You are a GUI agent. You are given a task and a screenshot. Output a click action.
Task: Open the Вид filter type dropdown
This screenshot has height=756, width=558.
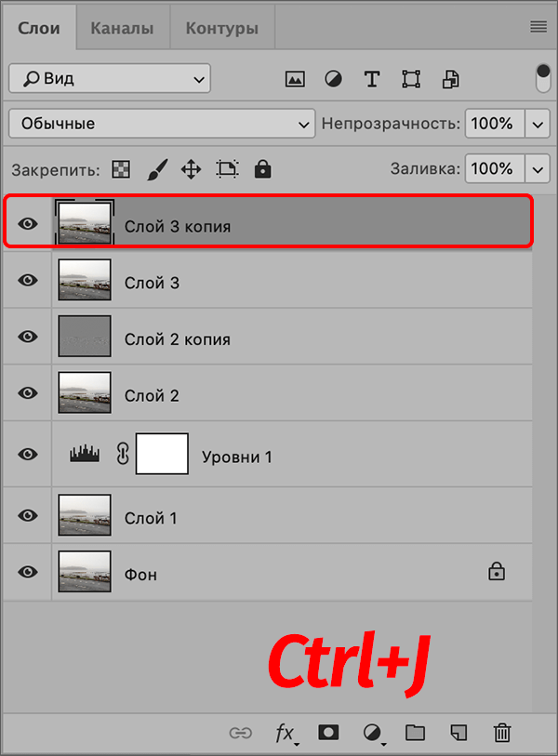110,79
